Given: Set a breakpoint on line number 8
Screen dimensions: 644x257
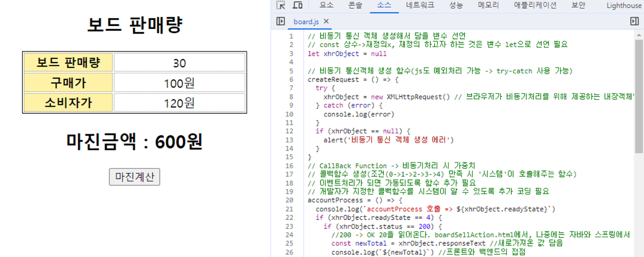Looking at the screenshot, I should pyautogui.click(x=291, y=97).
